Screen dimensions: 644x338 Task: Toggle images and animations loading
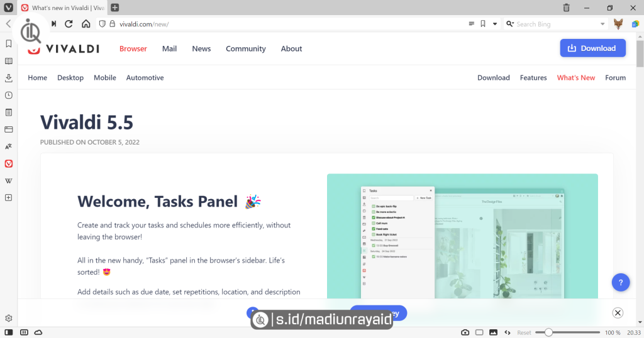[x=493, y=332]
